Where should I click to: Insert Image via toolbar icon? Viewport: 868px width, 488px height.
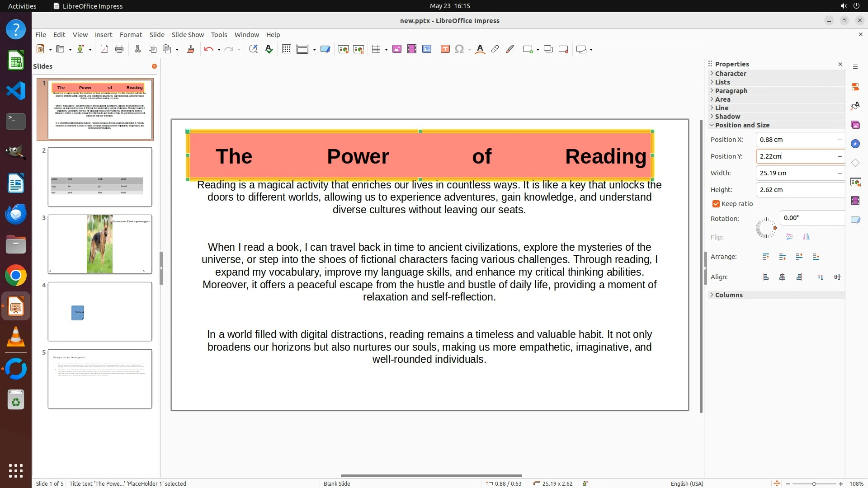(397, 49)
